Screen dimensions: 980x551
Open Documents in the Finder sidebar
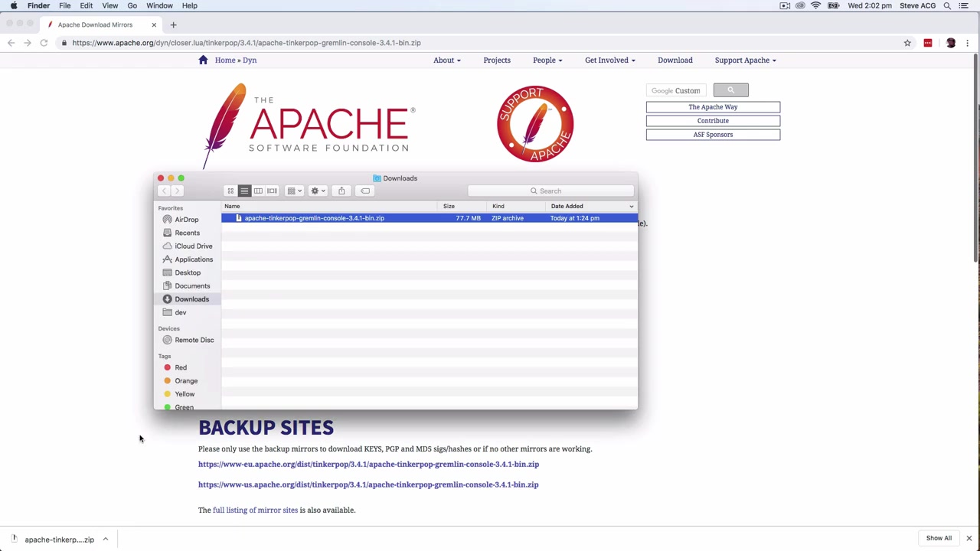192,285
